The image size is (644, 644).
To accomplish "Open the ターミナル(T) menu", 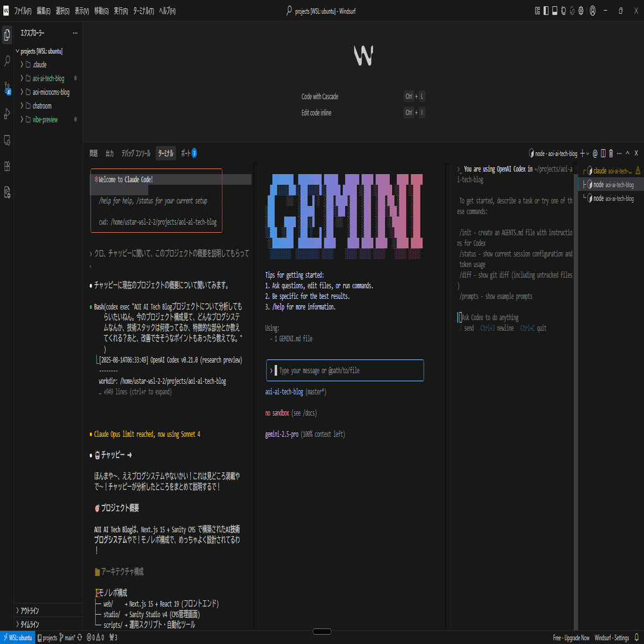I will pos(144,11).
